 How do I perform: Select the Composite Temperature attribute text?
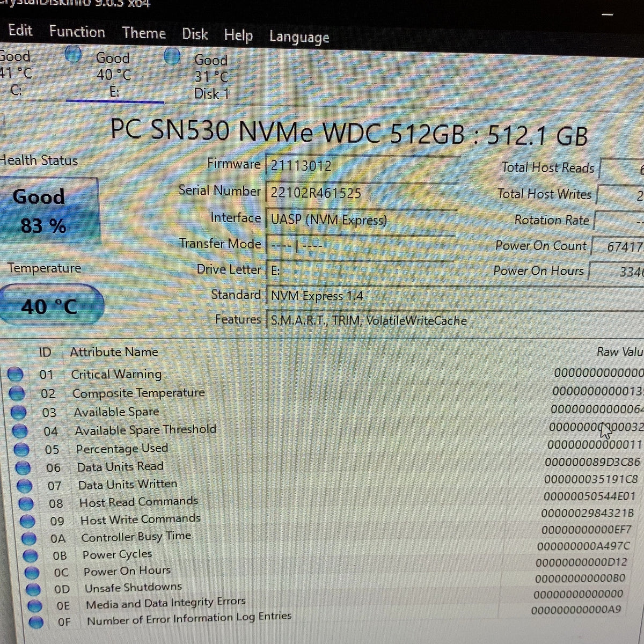click(x=138, y=393)
